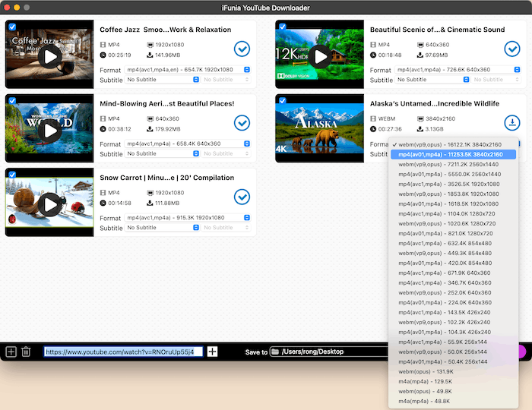
Task: Toggle the Mind-Blowing Aerial video checkbox
Action: click(x=11, y=100)
